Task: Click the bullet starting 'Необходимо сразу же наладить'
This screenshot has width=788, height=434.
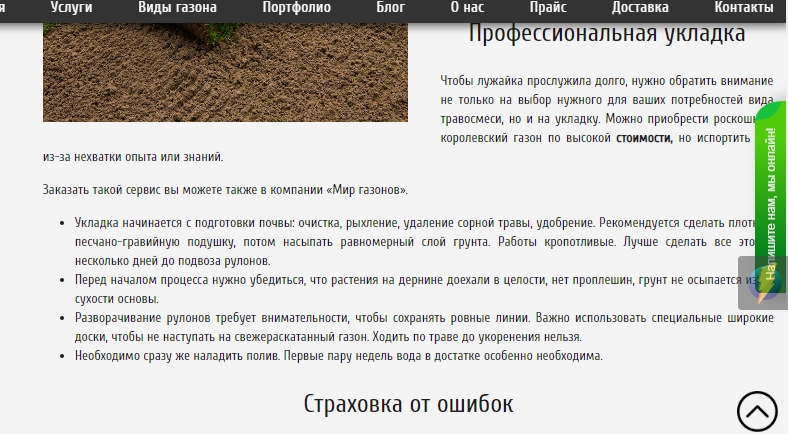Action: click(339, 356)
